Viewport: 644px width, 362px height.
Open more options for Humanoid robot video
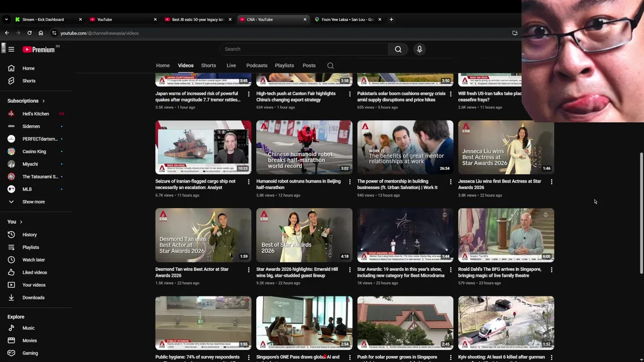pos(350,182)
